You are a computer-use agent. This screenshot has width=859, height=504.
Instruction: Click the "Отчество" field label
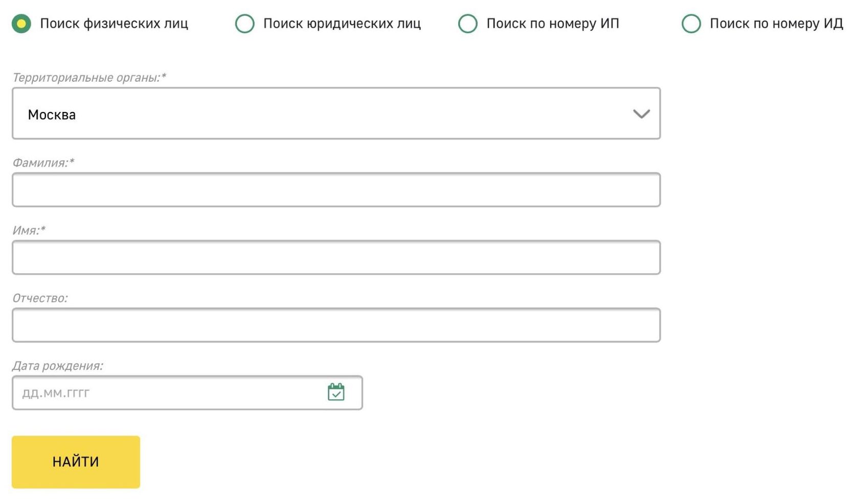coord(40,298)
